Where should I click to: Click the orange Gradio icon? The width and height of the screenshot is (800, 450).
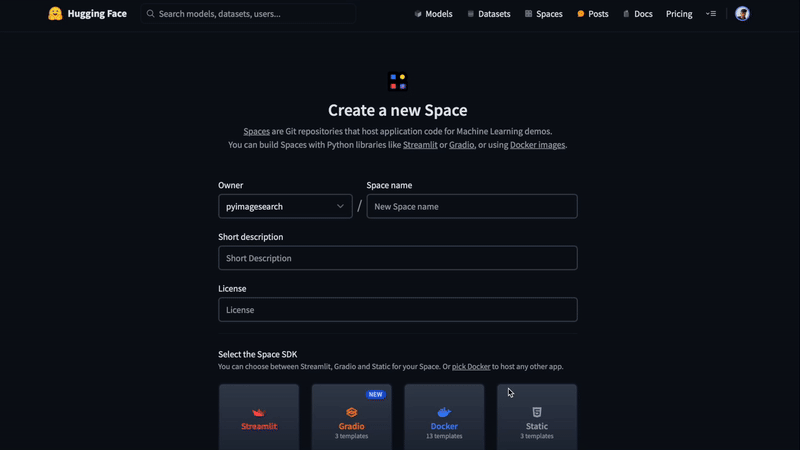352,412
